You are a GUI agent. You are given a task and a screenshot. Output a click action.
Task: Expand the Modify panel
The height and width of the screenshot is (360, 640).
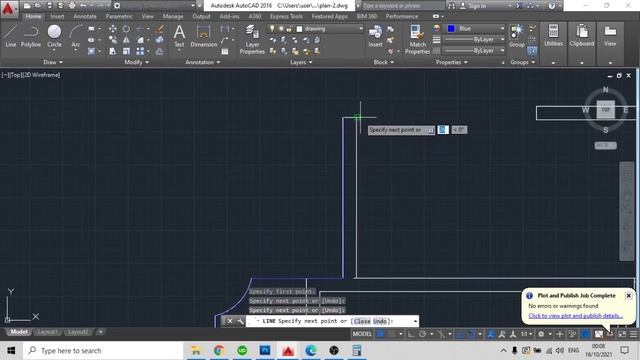click(136, 62)
